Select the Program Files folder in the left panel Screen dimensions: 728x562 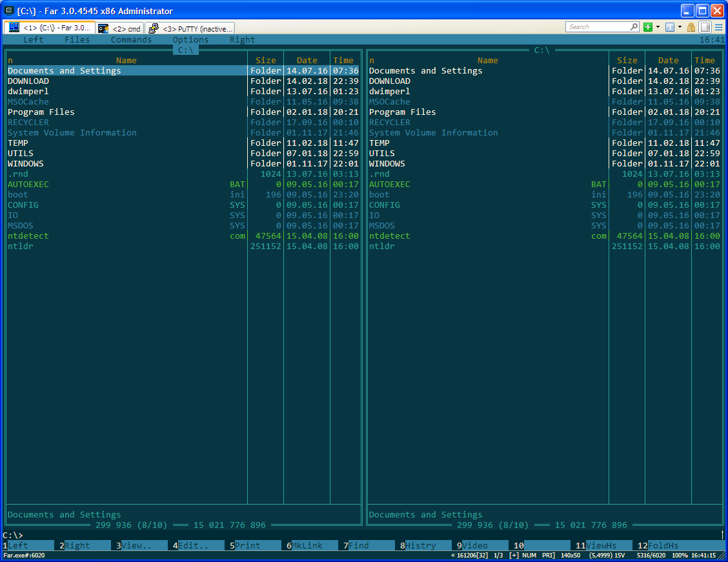coord(41,112)
